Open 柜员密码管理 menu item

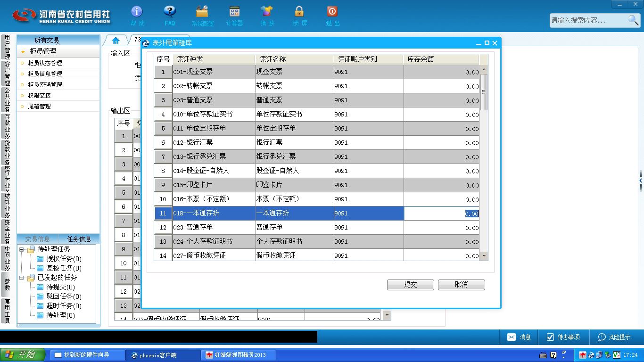pos(45,84)
